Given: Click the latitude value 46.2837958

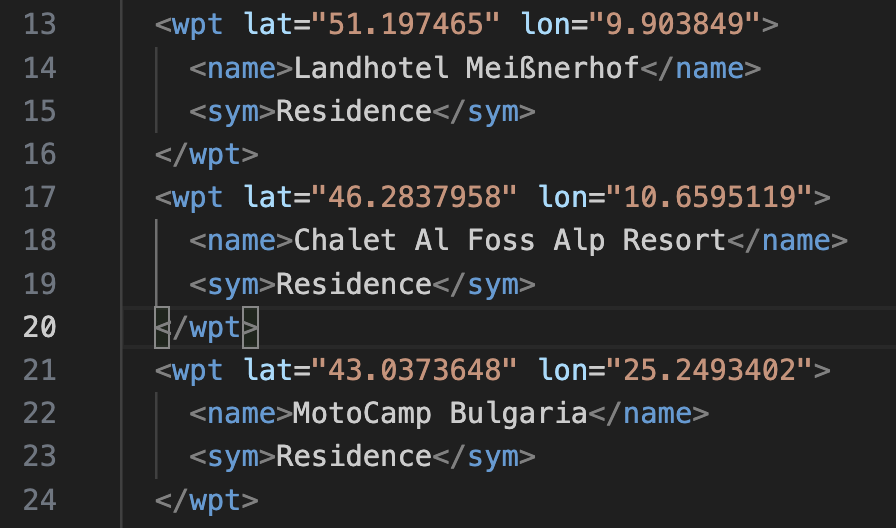Looking at the screenshot, I should click(414, 197).
